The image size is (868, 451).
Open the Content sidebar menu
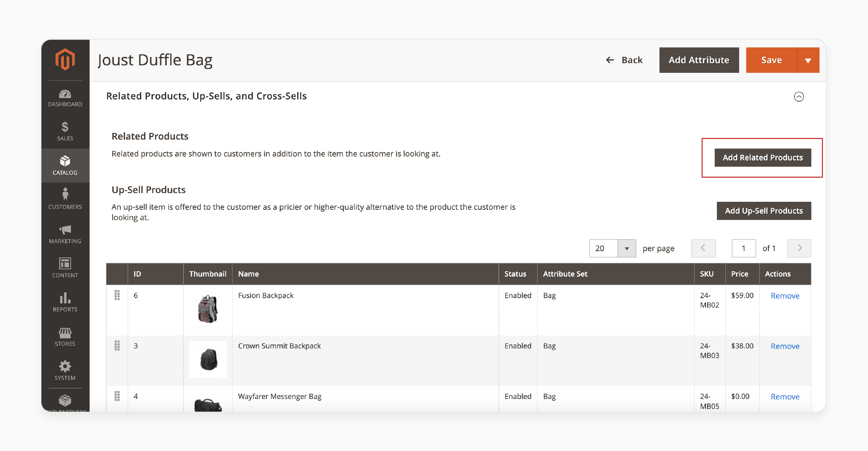(65, 268)
